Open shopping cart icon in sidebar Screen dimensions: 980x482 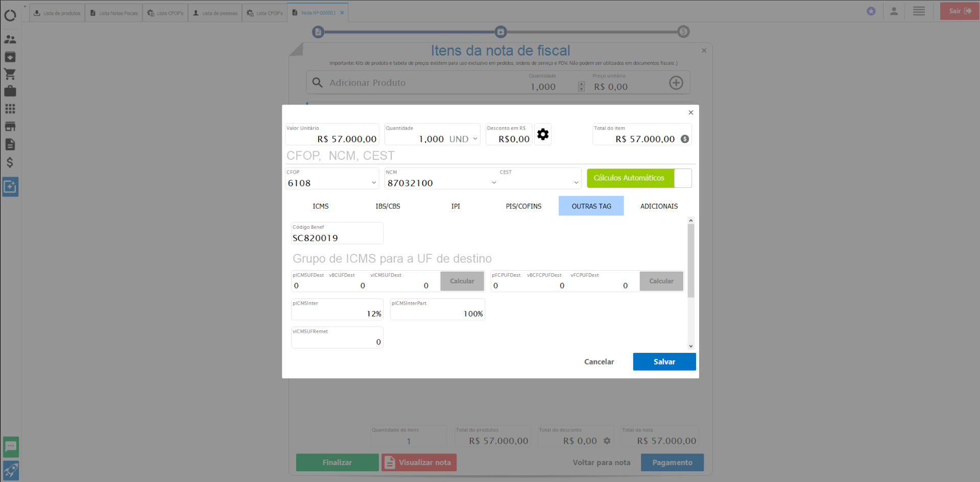(10, 74)
